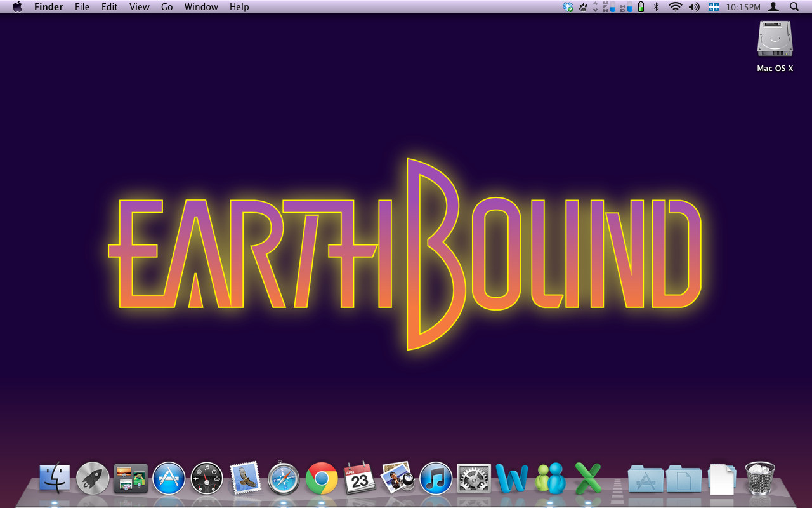Open Finder from the Dock
The height and width of the screenshot is (508, 812).
(x=55, y=478)
